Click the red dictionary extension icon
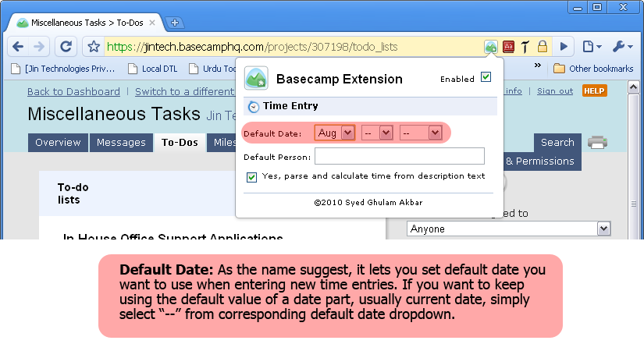This screenshot has height=351, width=644. 508,46
